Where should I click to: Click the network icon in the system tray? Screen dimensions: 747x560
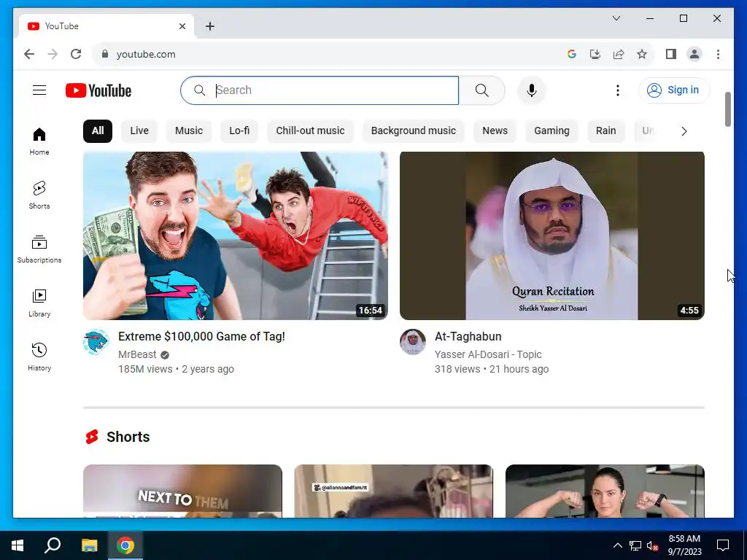[635, 545]
